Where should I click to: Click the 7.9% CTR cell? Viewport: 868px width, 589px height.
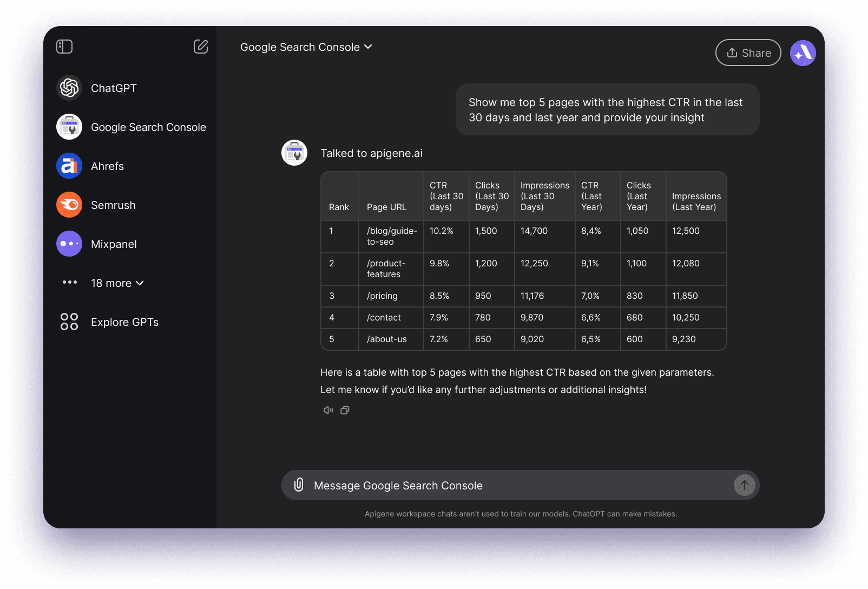tap(446, 318)
